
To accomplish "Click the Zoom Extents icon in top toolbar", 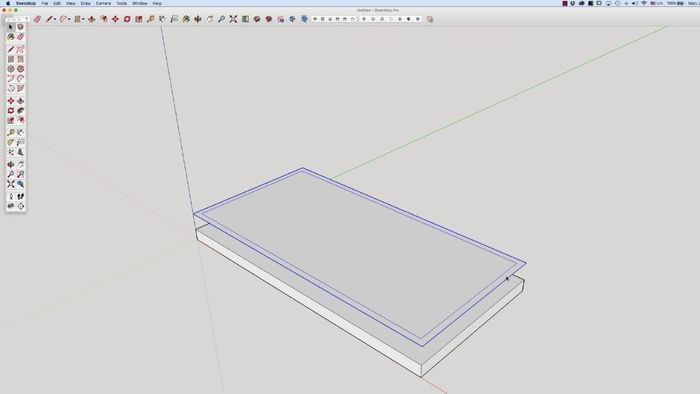I will pyautogui.click(x=233, y=19).
